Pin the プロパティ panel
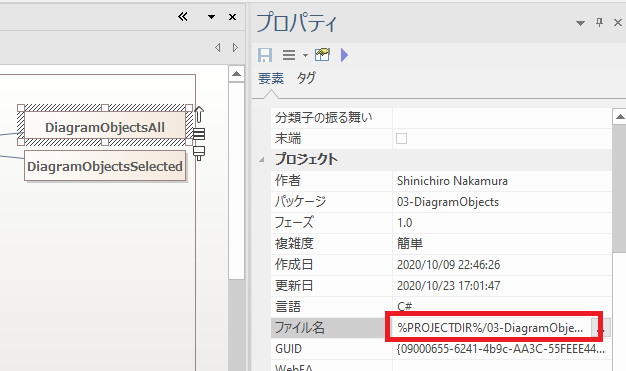626x371 pixels. (599, 22)
